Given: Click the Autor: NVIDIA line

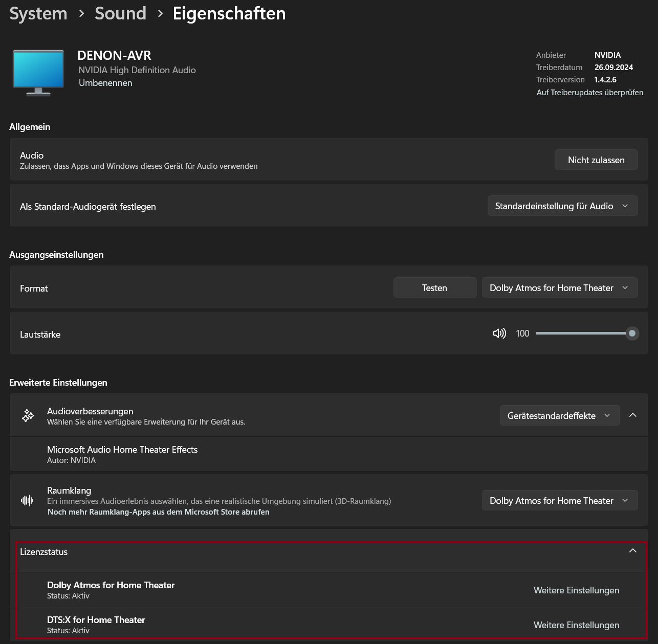Looking at the screenshot, I should [71, 460].
